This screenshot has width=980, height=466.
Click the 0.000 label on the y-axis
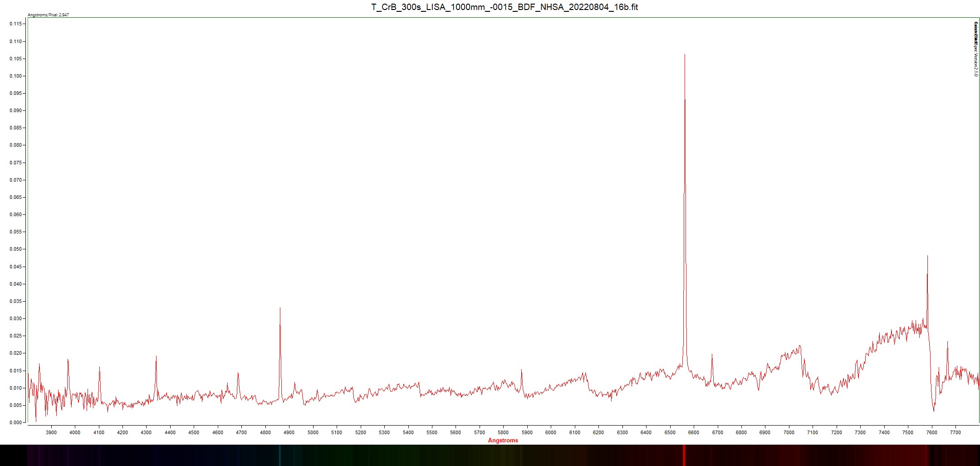(15, 422)
